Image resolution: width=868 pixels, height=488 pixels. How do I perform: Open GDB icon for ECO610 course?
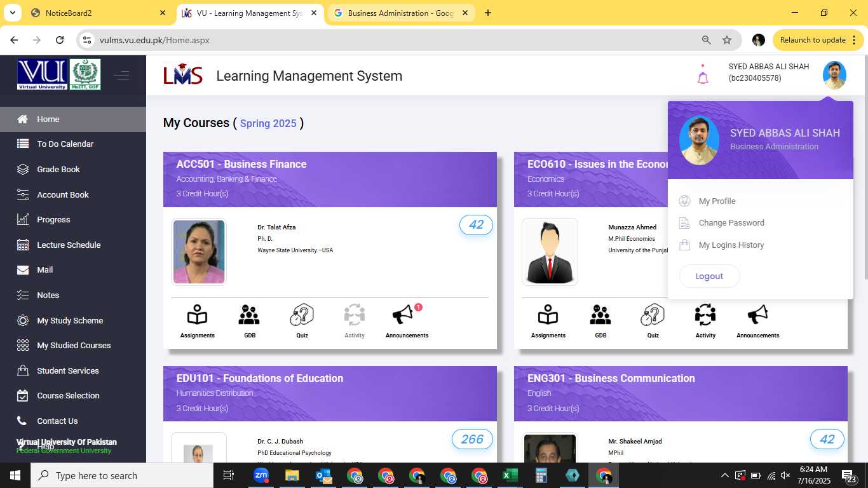click(600, 321)
